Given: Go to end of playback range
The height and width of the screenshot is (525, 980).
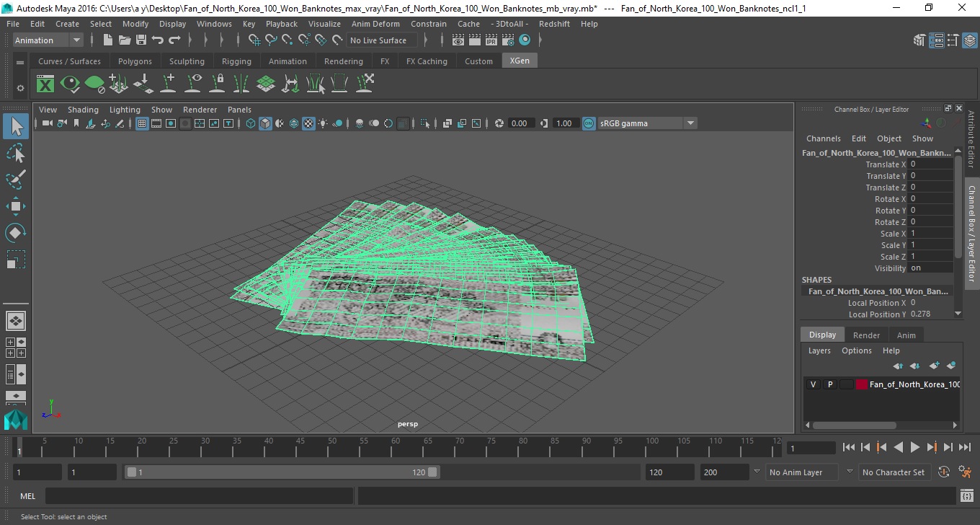Looking at the screenshot, I should 964,448.
